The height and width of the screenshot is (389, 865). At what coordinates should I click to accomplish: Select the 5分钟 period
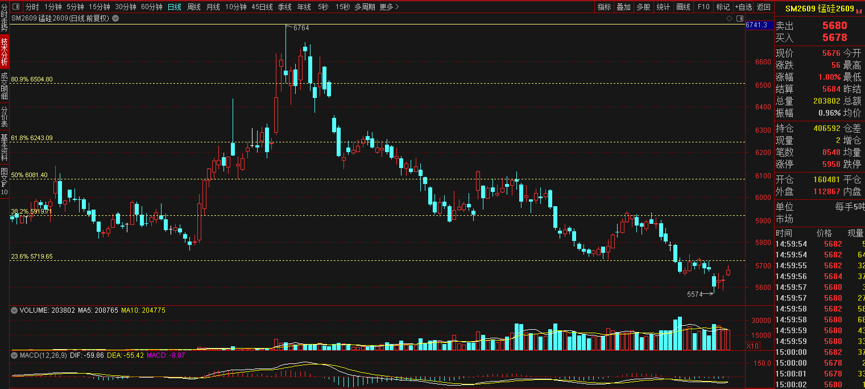75,7
